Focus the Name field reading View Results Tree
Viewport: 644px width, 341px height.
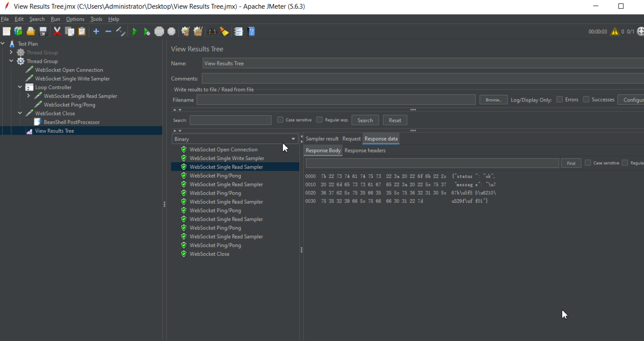point(423,63)
